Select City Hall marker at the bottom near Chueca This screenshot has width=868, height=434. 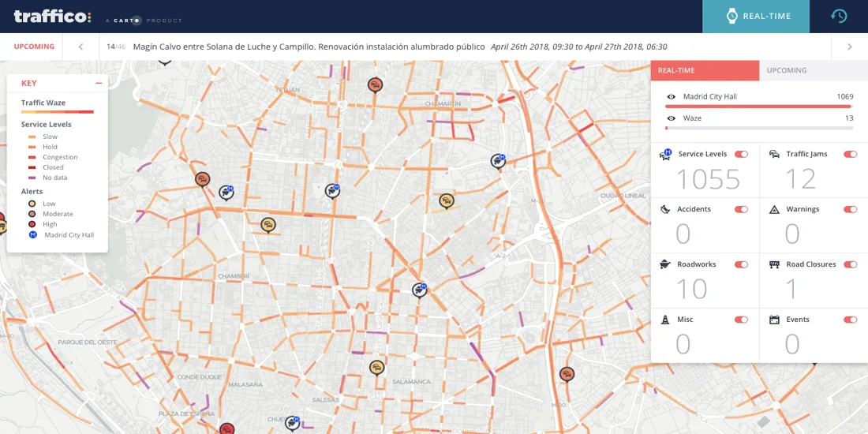[292, 424]
